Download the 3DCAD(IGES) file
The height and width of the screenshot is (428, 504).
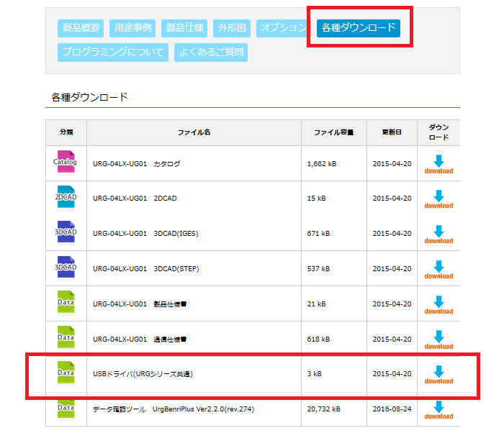coord(438,235)
